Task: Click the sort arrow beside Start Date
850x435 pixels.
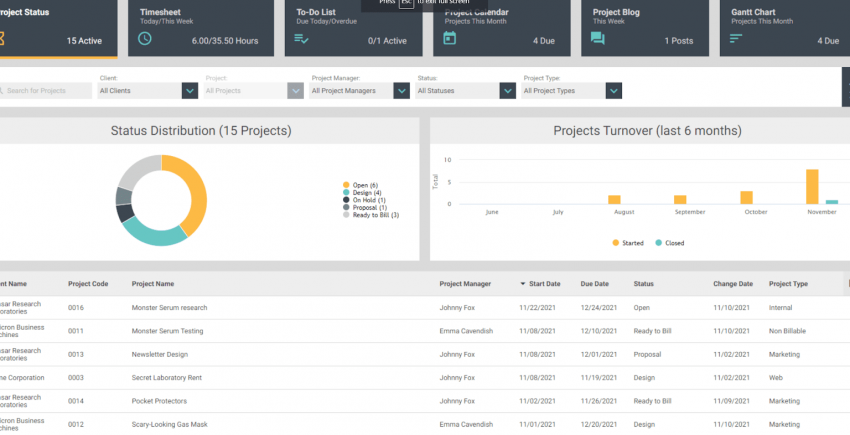Action: (x=522, y=284)
